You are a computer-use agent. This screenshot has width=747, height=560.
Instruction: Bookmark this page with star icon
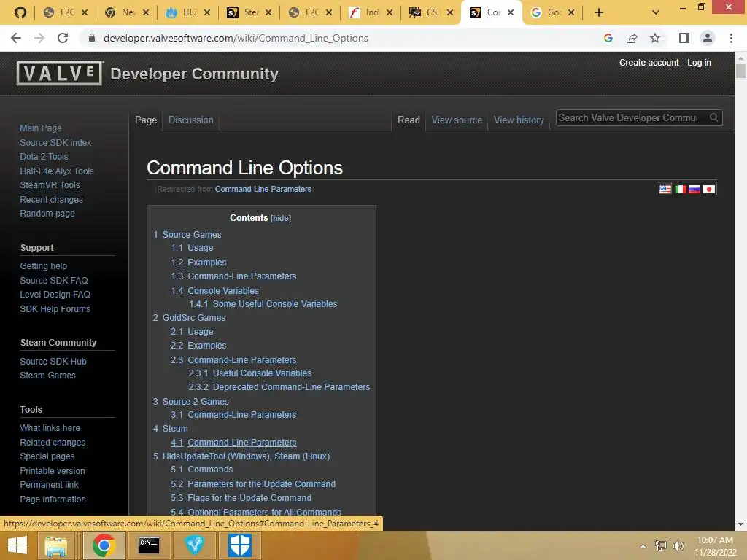click(655, 38)
